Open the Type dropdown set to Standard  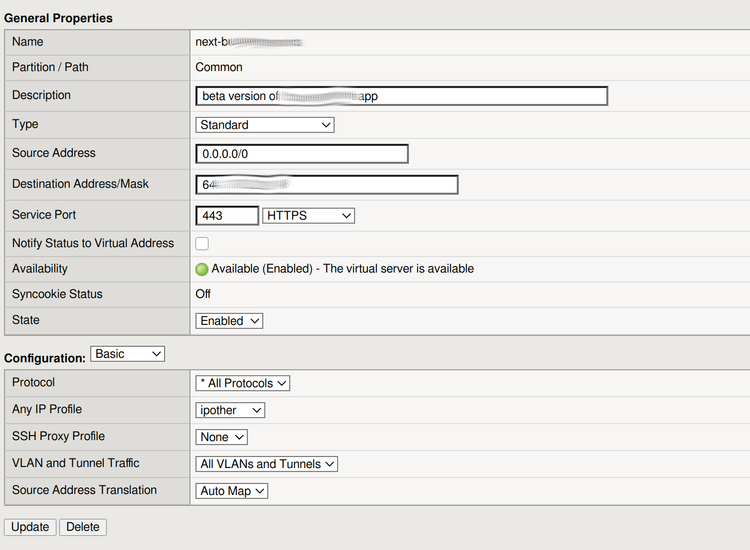tap(265, 125)
